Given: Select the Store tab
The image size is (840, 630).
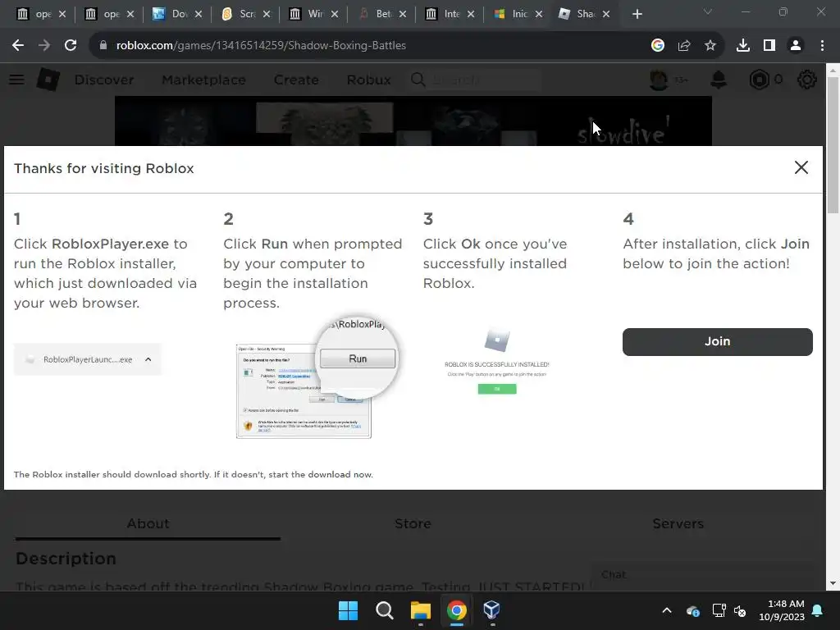Looking at the screenshot, I should (413, 523).
